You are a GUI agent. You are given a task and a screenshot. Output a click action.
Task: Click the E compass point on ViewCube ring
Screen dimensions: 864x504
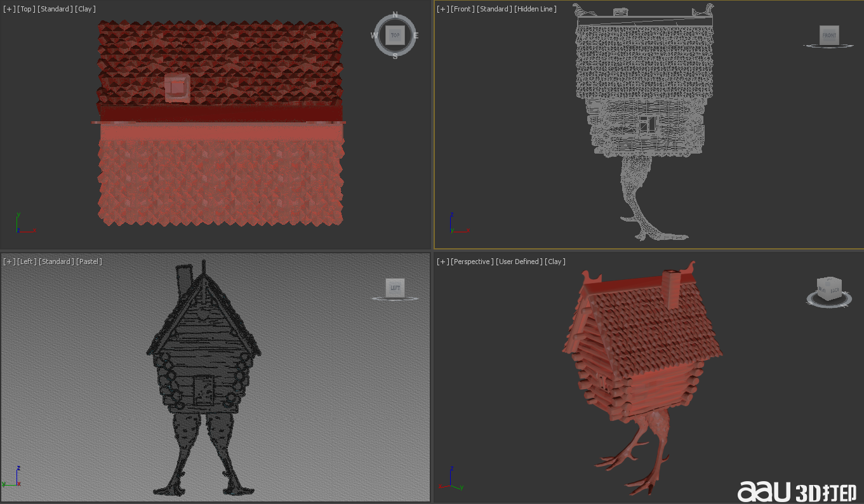[x=416, y=36]
